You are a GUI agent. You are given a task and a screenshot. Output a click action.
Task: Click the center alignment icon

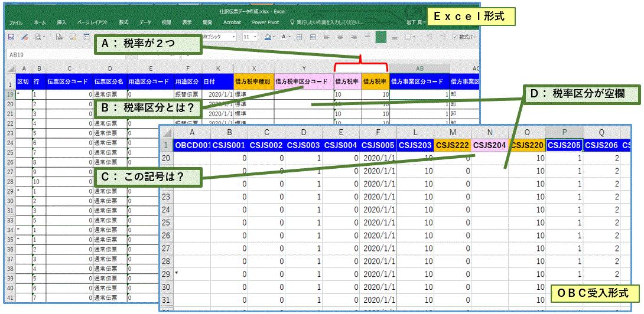coord(340,37)
